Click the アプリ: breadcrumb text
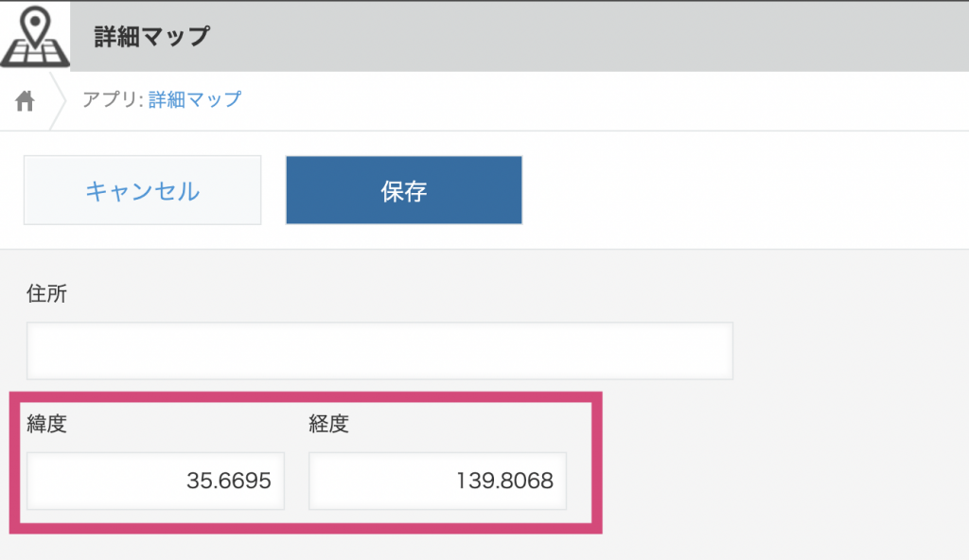The height and width of the screenshot is (560, 969). pos(114,99)
